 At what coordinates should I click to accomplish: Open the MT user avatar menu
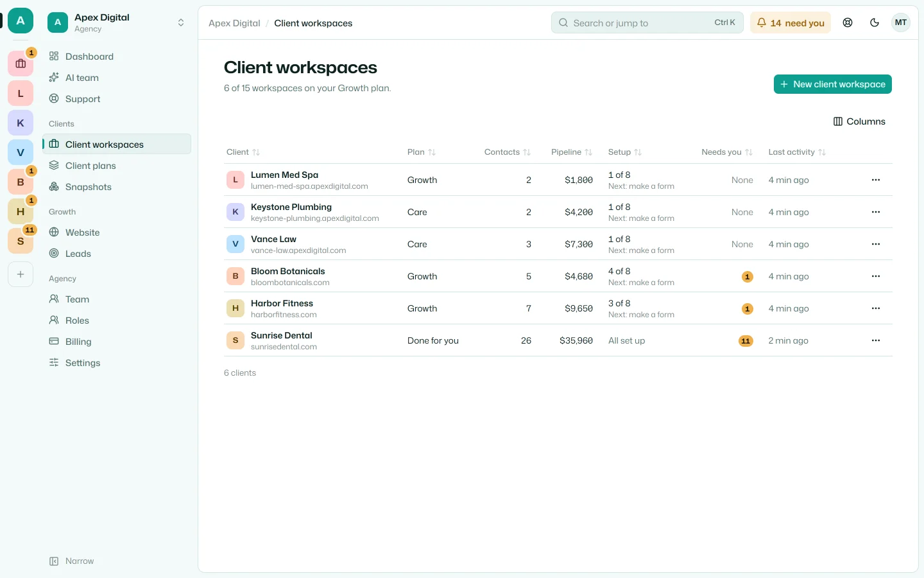point(901,22)
